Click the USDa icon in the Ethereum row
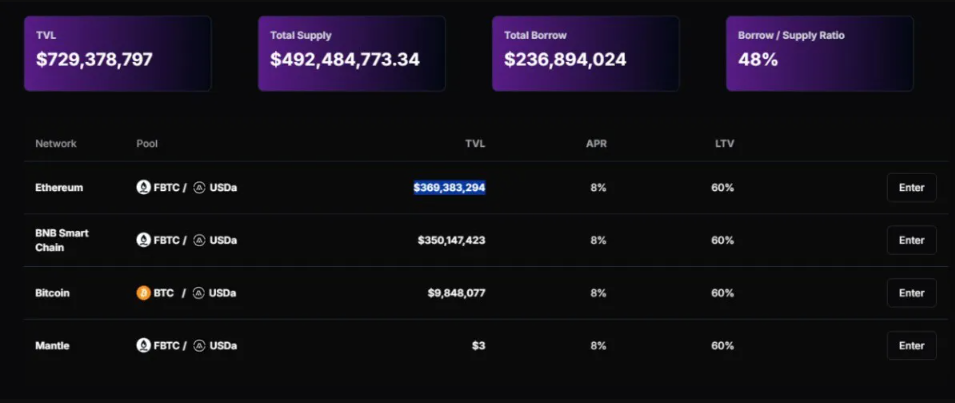955x403 pixels. tap(199, 187)
